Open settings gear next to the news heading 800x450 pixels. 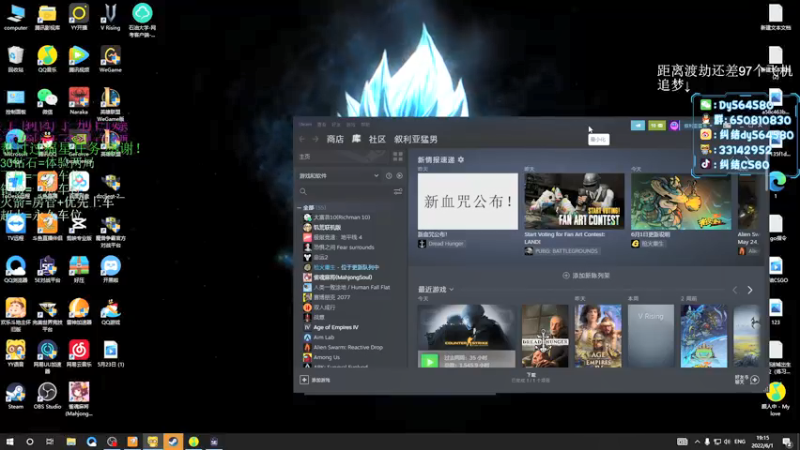(461, 160)
